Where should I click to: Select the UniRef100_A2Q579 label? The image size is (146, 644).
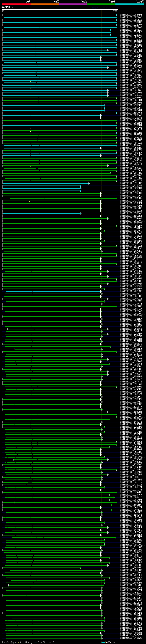[x=131, y=191]
